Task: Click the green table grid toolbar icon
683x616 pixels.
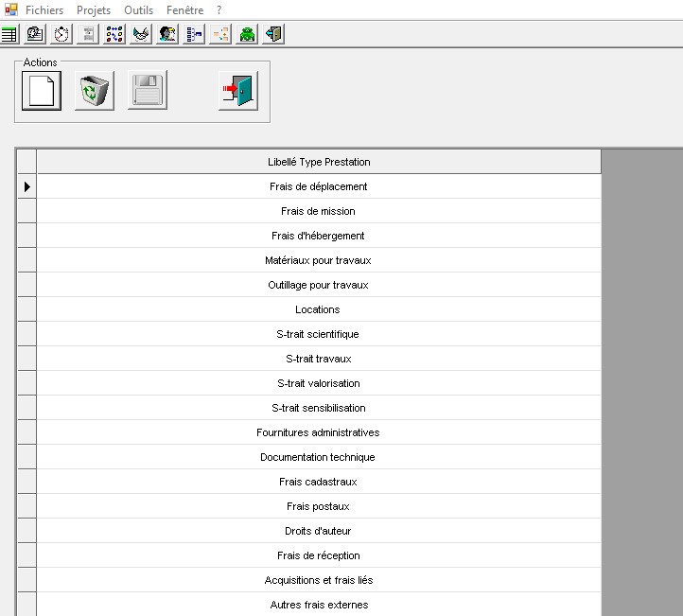Action: tap(9, 35)
